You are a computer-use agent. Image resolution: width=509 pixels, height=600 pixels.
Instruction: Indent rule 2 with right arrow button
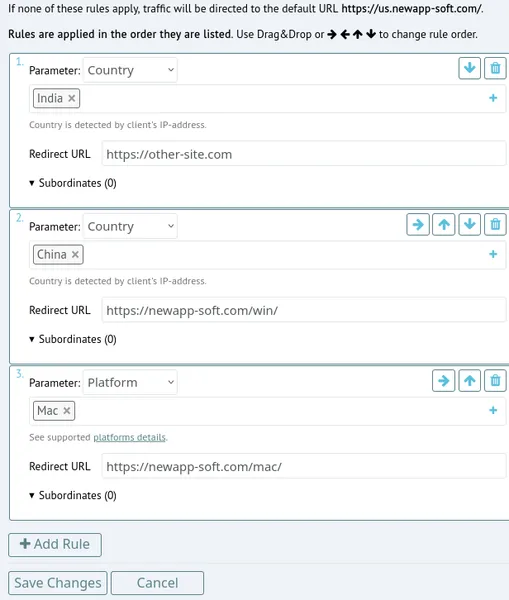418,224
